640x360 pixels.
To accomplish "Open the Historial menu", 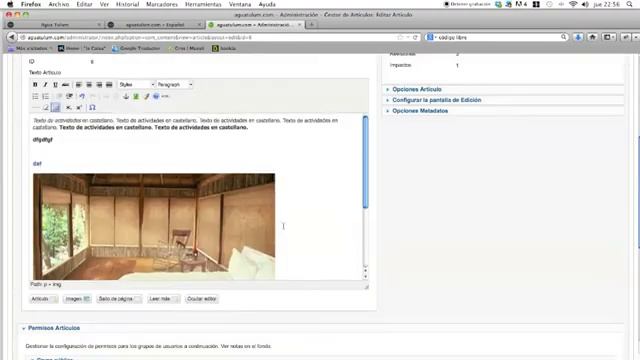I will [127, 4].
